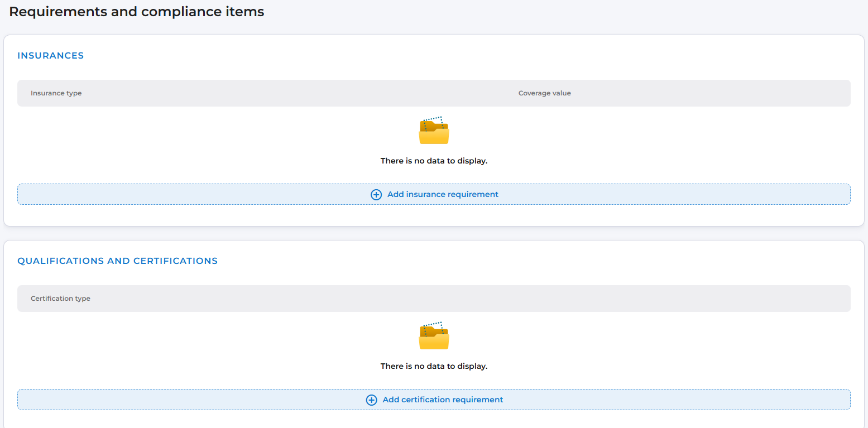Add a certification requirement
Screen dimensions: 868x428
442,400
